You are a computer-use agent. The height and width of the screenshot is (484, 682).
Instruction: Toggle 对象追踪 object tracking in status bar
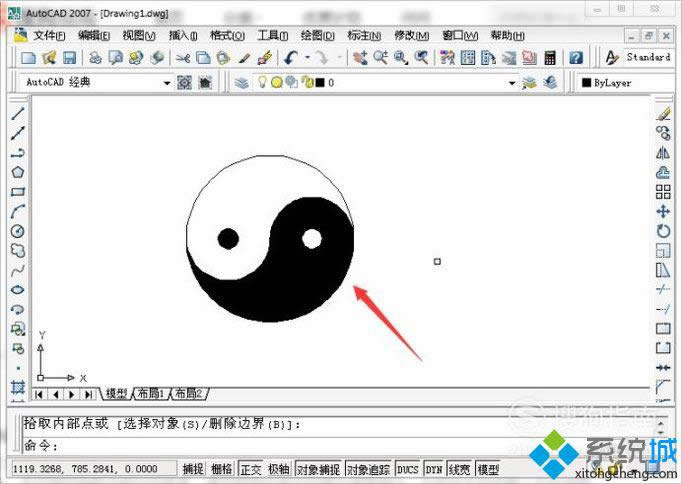pos(369,469)
